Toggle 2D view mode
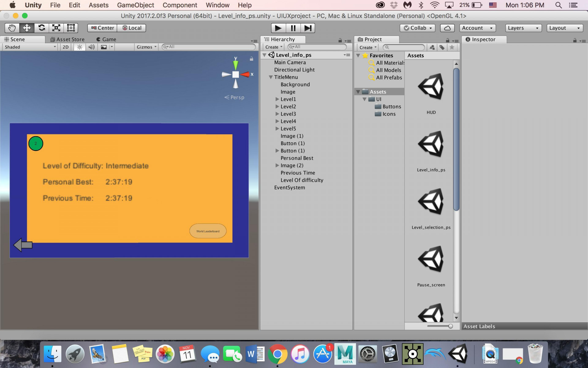 coord(66,47)
